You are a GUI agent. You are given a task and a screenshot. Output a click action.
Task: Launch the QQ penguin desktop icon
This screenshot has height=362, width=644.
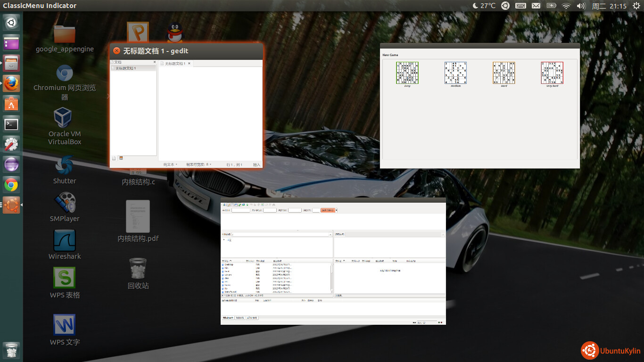(x=175, y=33)
